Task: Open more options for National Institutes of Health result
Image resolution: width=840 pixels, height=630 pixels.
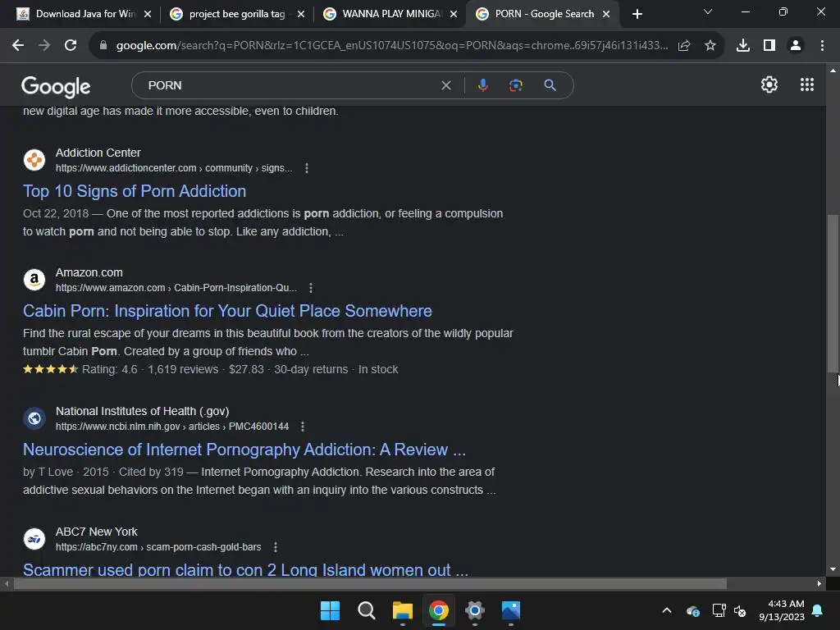Action: [x=303, y=427]
